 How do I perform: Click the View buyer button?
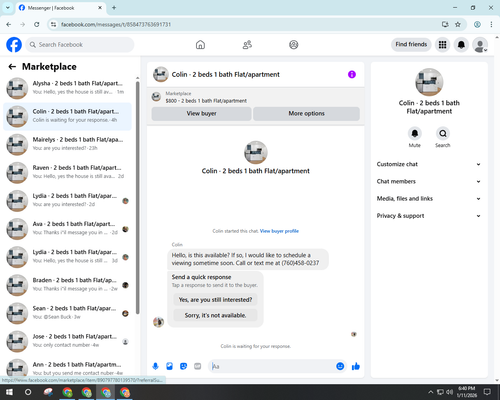pos(201,114)
